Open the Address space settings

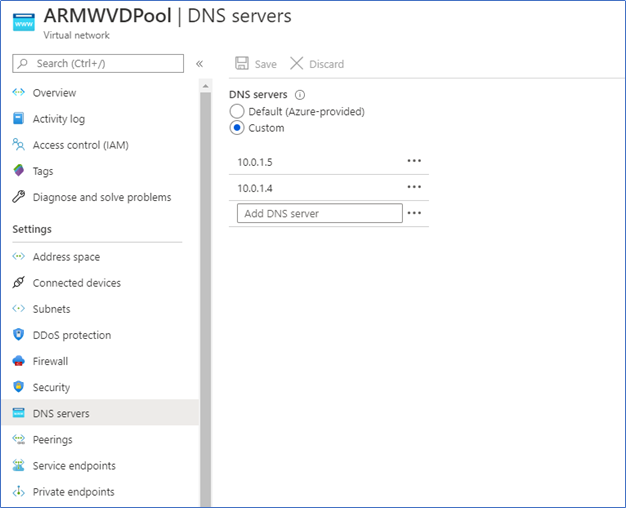[x=66, y=257]
